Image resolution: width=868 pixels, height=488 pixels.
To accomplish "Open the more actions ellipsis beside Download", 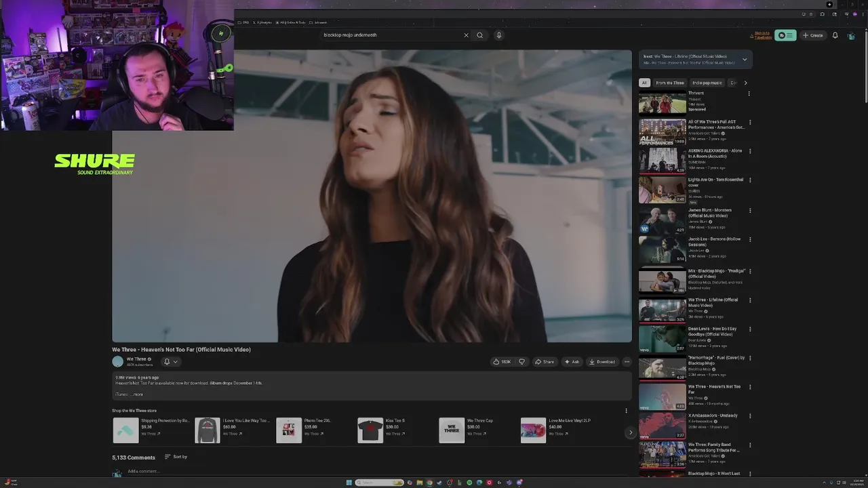I will (x=627, y=362).
